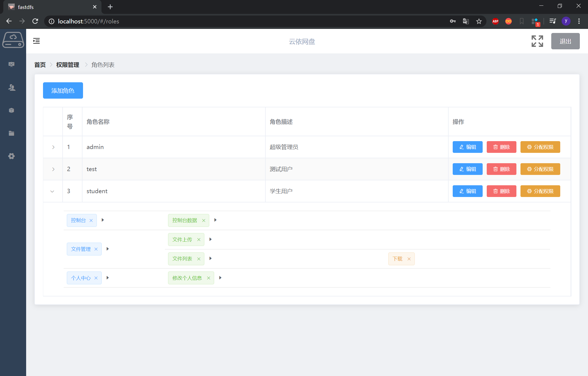Edit the test role
The width and height of the screenshot is (588, 376).
tap(467, 169)
